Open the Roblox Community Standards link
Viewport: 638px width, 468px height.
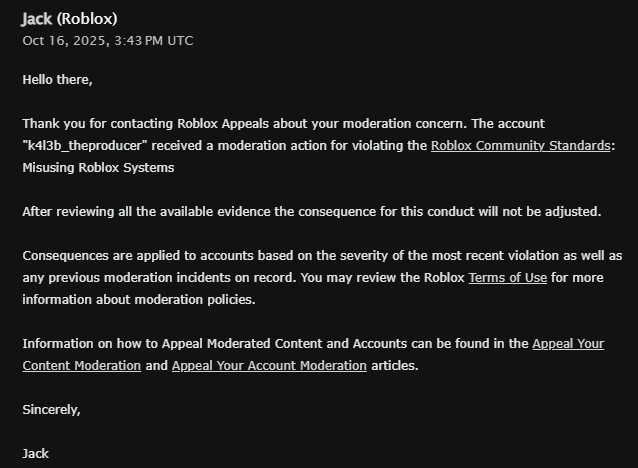(520, 146)
